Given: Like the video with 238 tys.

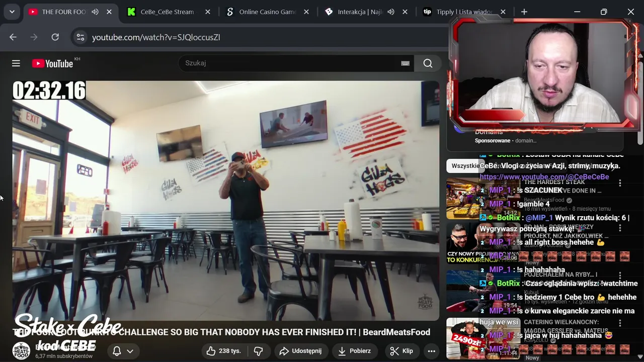Looking at the screenshot, I should pos(224,351).
